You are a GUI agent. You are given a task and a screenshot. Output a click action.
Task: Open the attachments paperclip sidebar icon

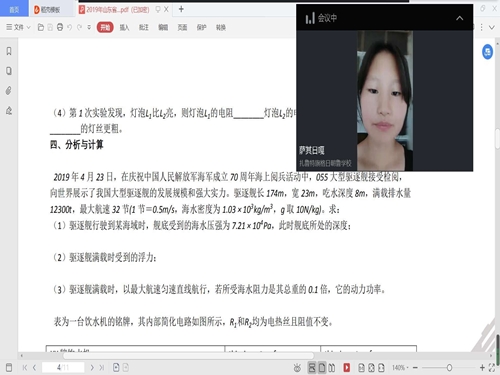pos(9,90)
